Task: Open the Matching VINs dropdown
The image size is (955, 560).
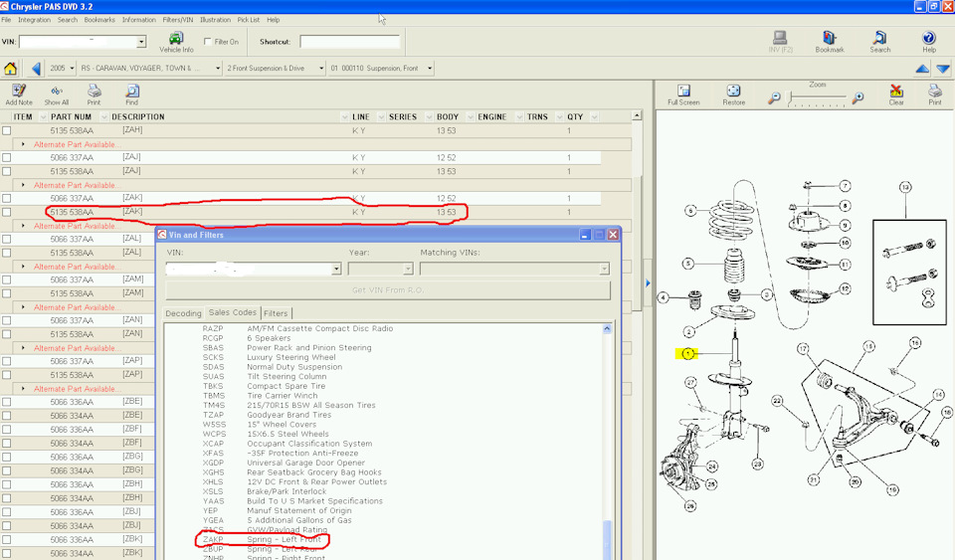Action: 604,269
